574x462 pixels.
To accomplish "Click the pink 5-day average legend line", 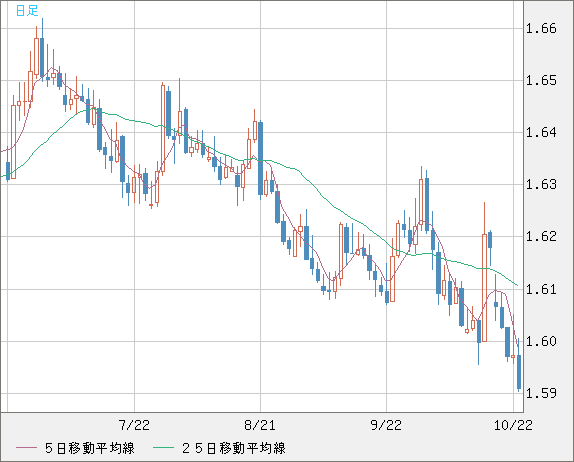I will 26,448.
